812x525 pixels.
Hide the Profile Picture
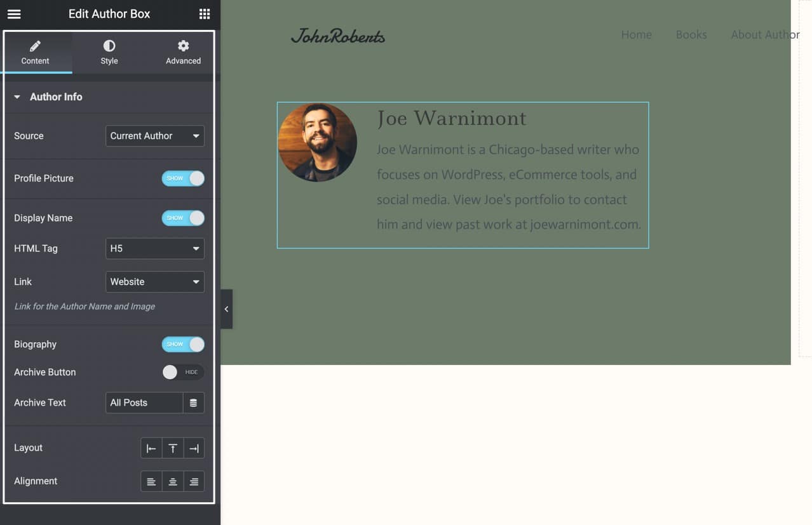pyautogui.click(x=183, y=178)
